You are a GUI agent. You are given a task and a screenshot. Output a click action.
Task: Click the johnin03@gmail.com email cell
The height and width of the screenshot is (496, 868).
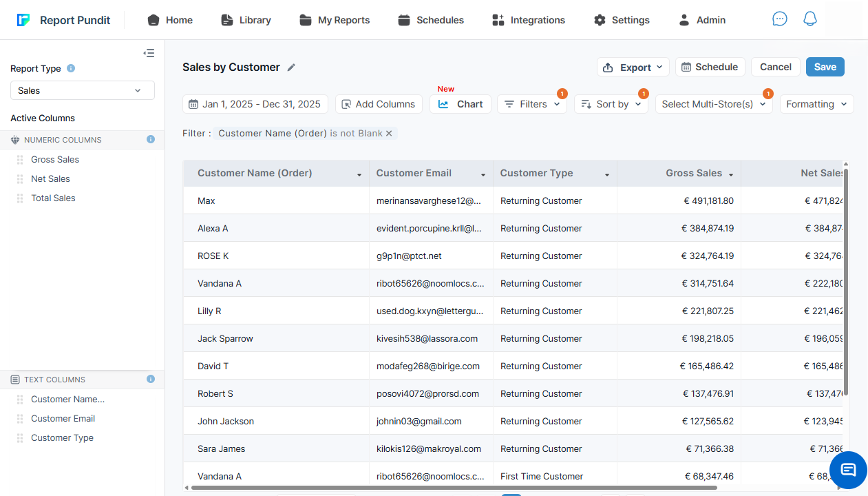431,421
